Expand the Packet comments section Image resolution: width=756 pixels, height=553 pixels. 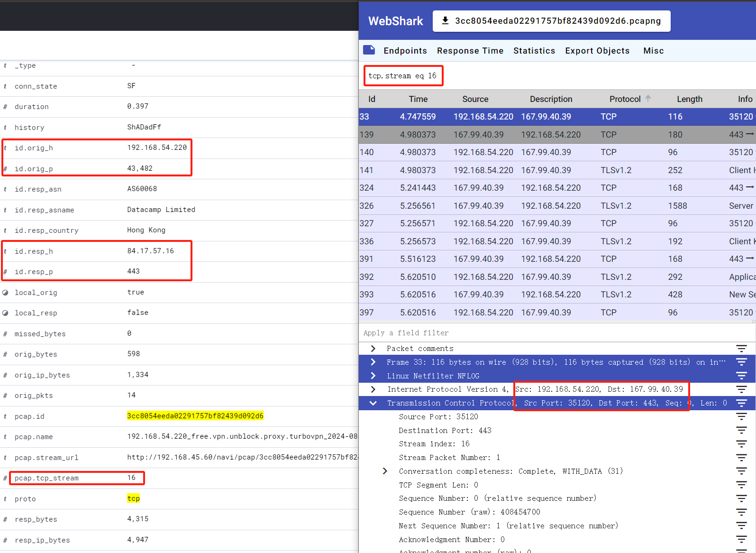pos(373,349)
